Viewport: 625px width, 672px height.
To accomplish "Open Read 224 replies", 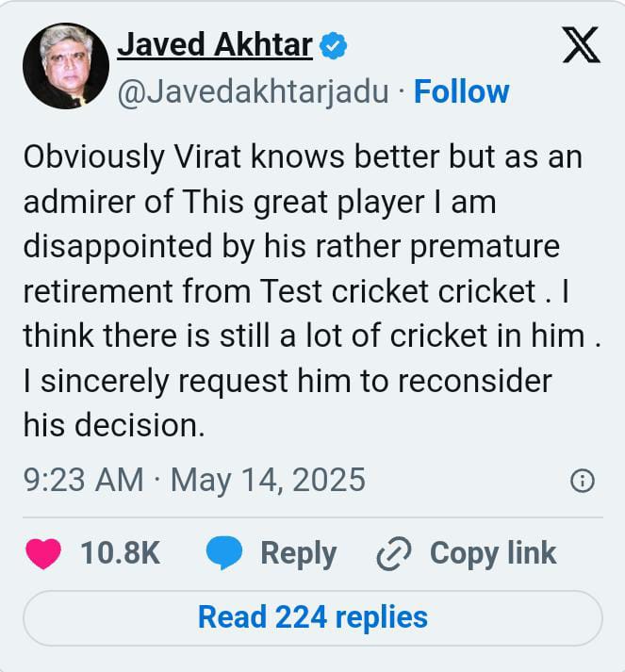I will point(312,617).
